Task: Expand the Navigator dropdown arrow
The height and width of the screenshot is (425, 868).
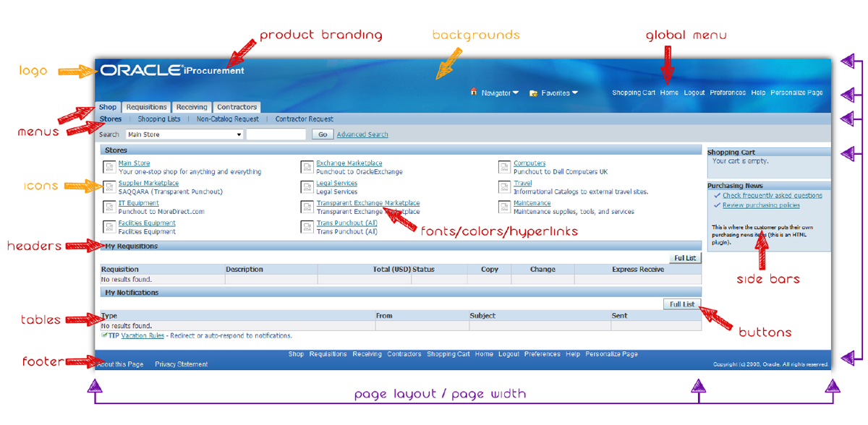Action: [x=516, y=93]
